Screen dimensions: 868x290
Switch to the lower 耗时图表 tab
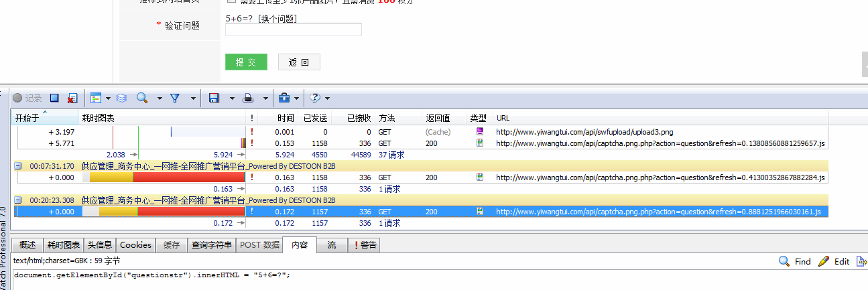coord(64,245)
